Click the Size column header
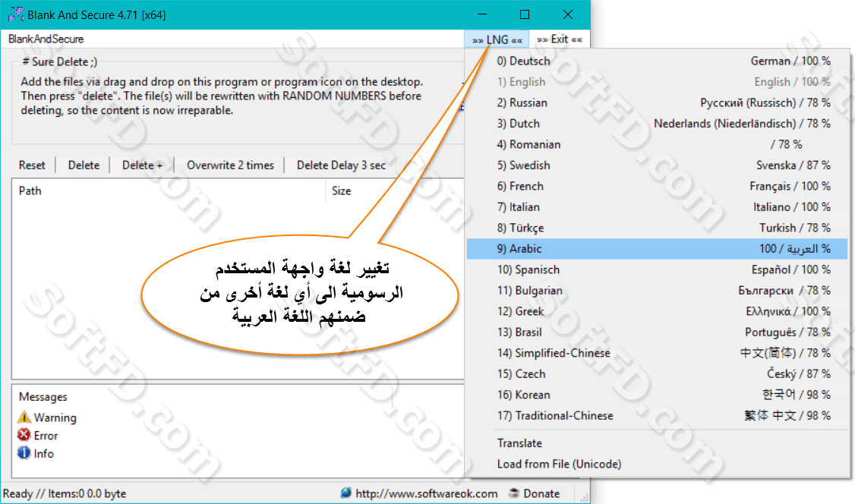 [x=342, y=191]
